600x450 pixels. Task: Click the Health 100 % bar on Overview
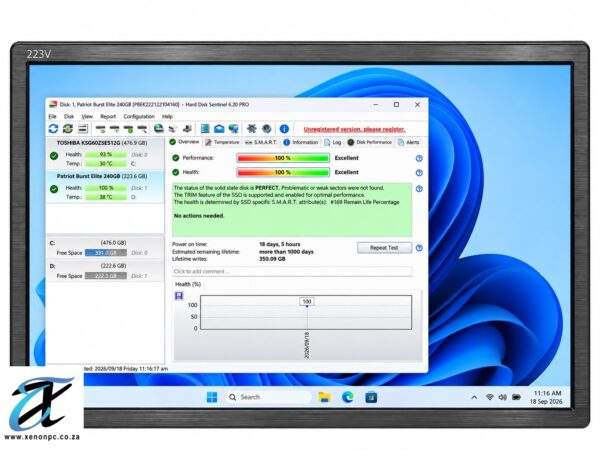coord(283,173)
